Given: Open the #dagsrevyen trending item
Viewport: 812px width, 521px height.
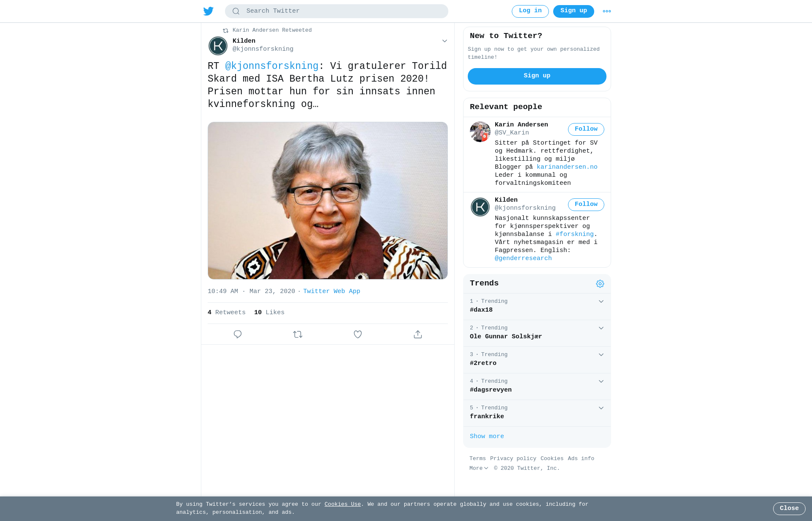Looking at the screenshot, I should [x=537, y=387].
